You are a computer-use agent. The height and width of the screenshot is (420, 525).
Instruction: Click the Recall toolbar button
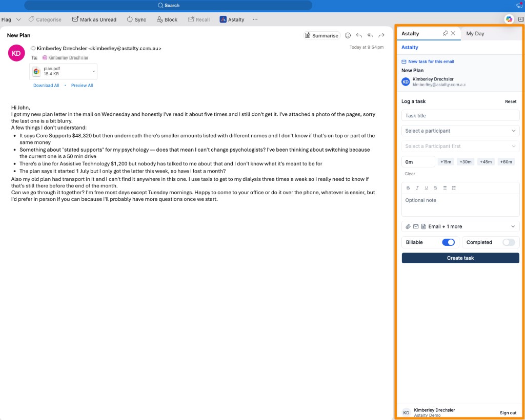pyautogui.click(x=198, y=19)
